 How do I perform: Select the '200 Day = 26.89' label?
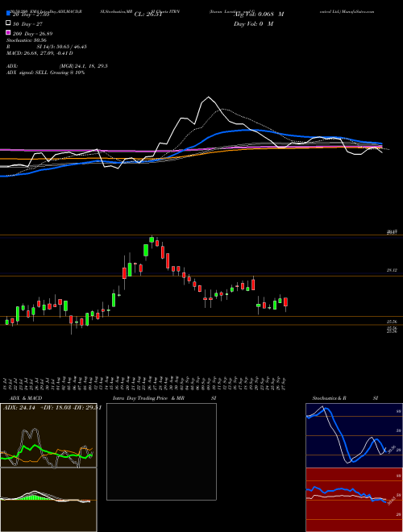point(32,34)
